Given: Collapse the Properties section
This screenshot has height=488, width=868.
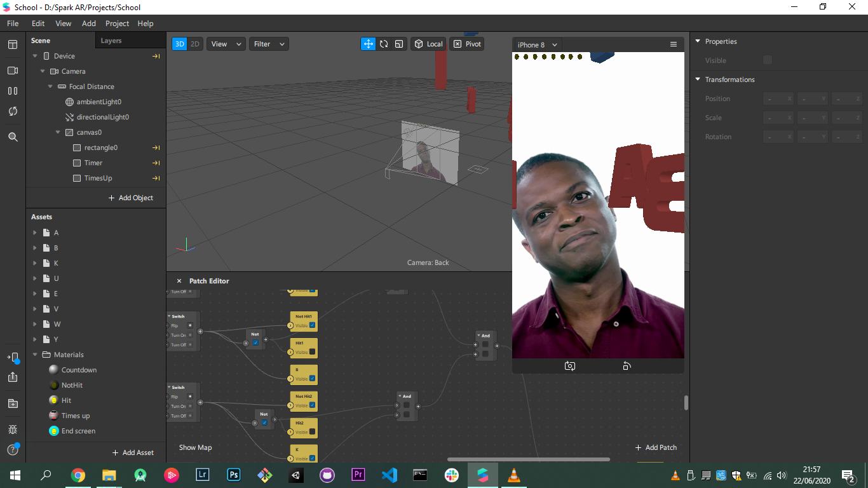Looking at the screenshot, I should [x=698, y=41].
